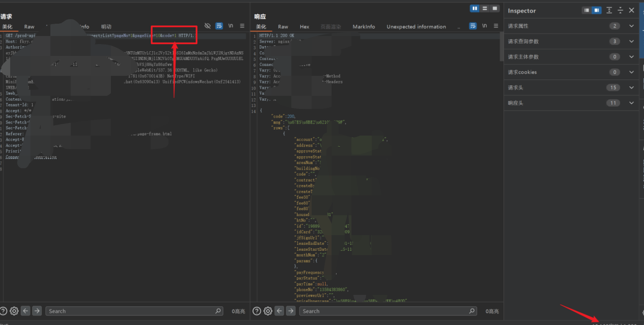
Task: Dock the Inspector panel to the right
Action: pyautogui.click(x=597, y=10)
